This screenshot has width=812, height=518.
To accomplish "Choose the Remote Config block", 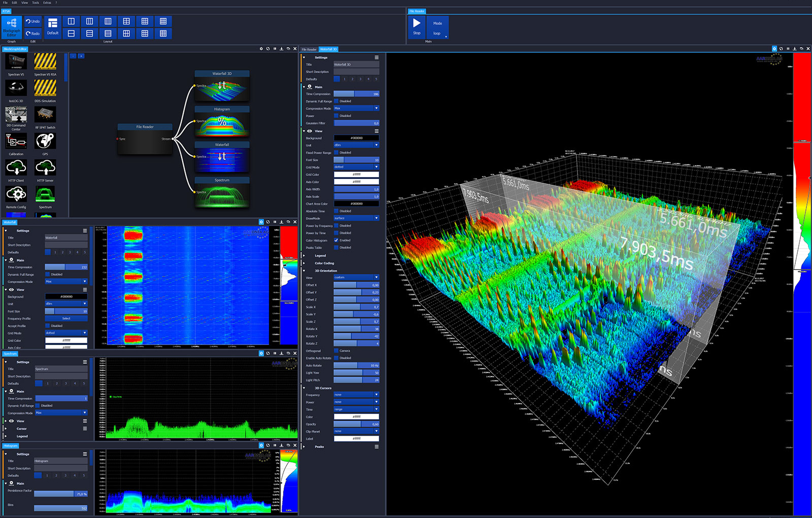I will pyautogui.click(x=16, y=194).
